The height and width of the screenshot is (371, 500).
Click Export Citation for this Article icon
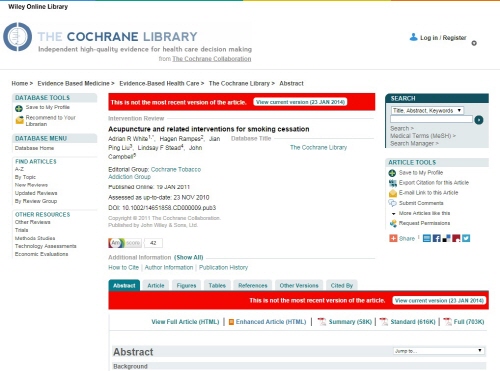(393, 183)
